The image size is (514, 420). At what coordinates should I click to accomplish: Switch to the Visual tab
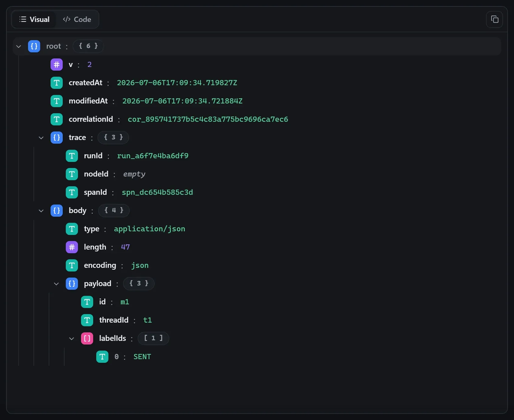click(x=34, y=19)
